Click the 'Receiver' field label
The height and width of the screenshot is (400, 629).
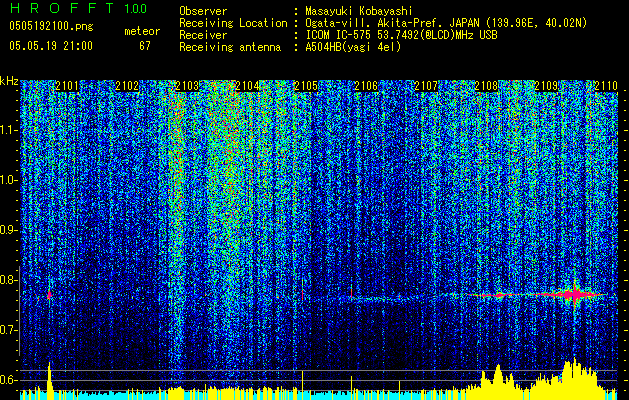[203, 35]
